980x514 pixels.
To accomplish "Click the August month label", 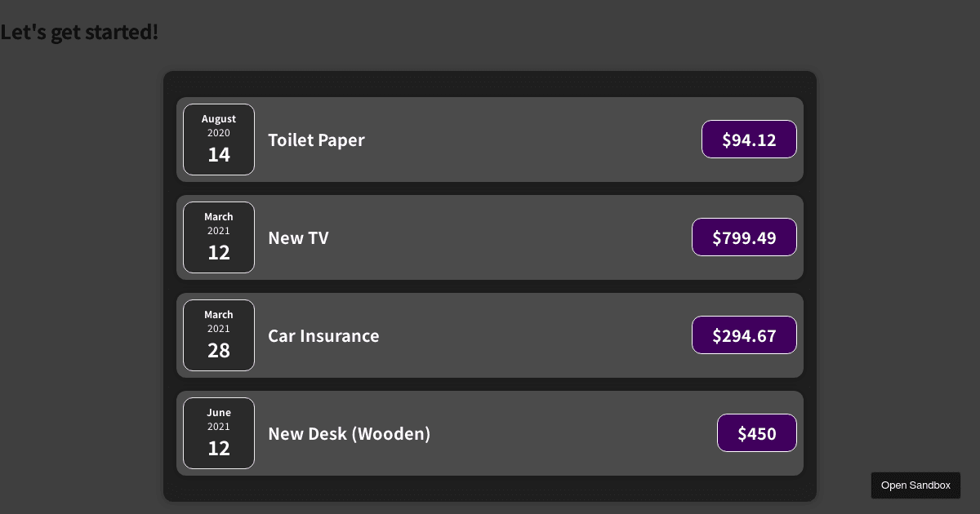I will click(x=219, y=119).
